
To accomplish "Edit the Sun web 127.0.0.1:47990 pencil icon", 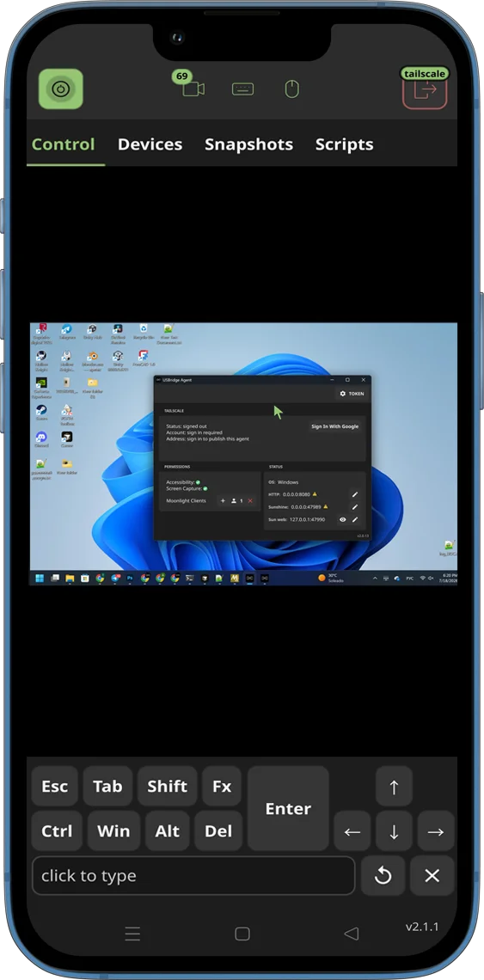I will 355,519.
